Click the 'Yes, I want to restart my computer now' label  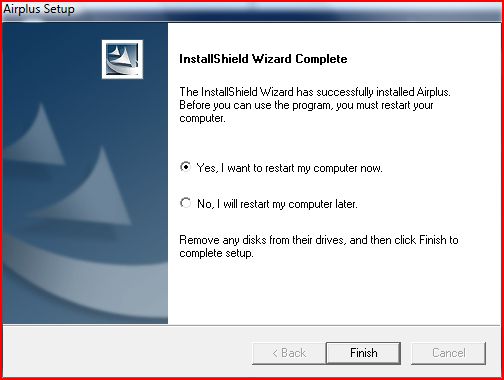[x=289, y=168]
